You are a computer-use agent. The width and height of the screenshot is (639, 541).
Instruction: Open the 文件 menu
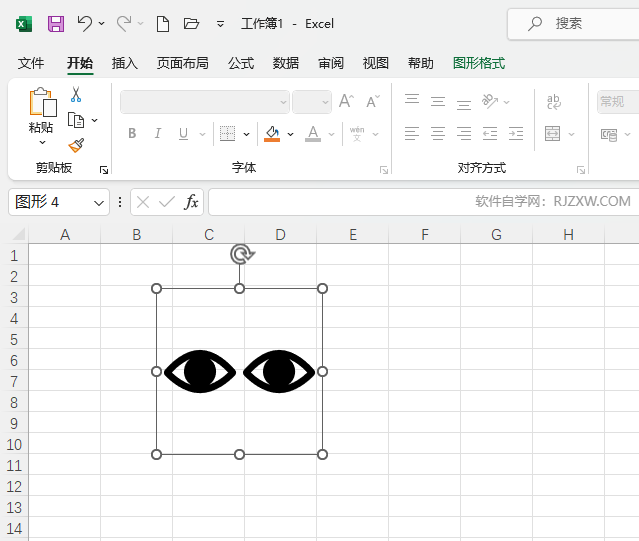31,63
